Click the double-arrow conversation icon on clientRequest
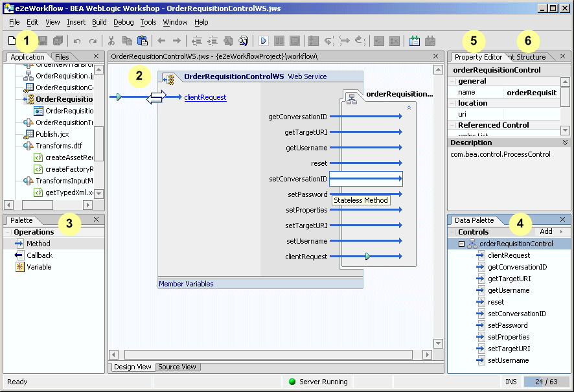This screenshot has height=392, width=574. (156, 97)
